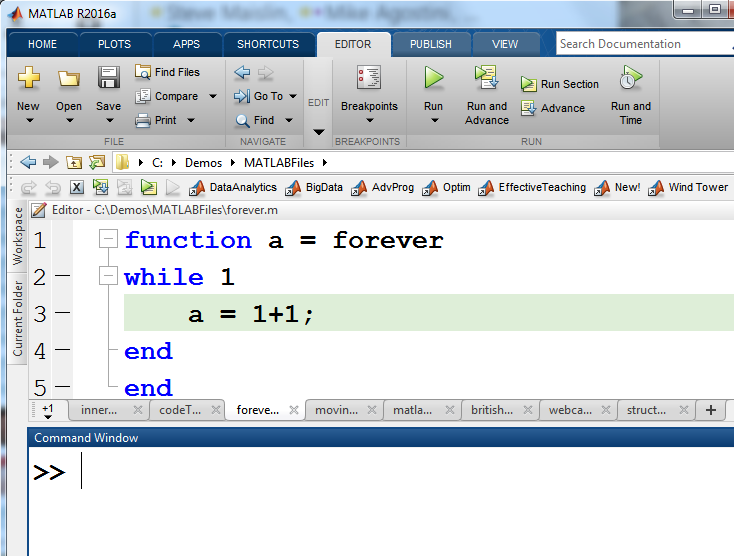Click the Save disk icon
The width and height of the screenshot is (734, 556).
coord(108,79)
